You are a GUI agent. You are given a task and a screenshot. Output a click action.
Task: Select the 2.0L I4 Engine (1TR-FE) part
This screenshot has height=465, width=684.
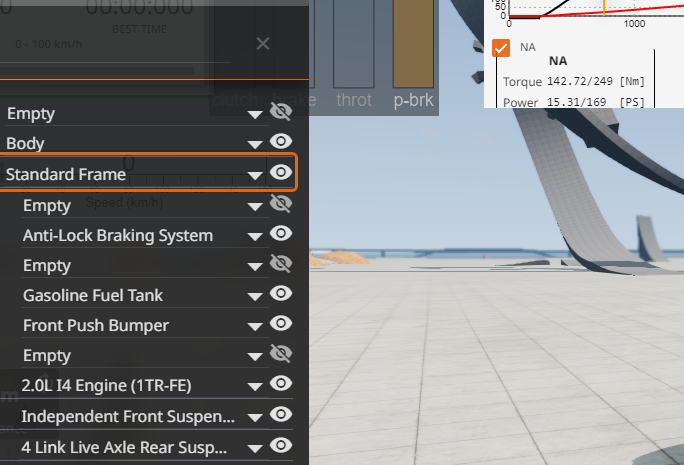107,385
